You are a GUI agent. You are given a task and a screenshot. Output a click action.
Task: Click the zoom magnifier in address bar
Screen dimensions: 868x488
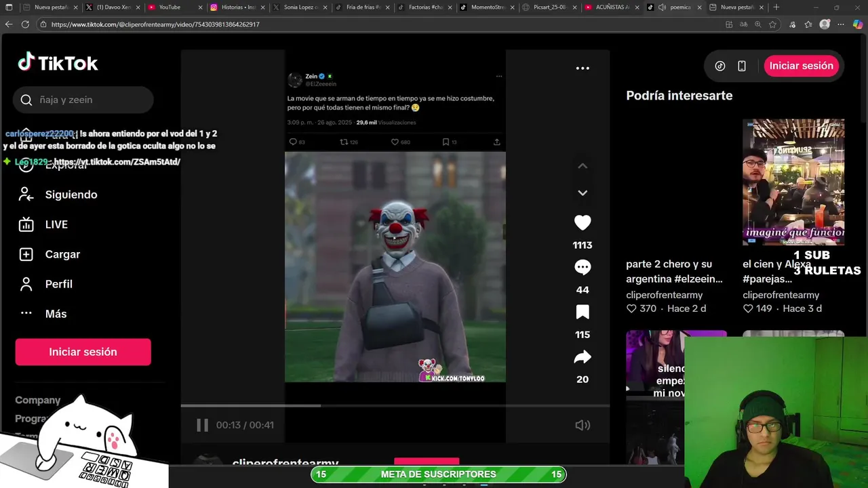pos(758,24)
